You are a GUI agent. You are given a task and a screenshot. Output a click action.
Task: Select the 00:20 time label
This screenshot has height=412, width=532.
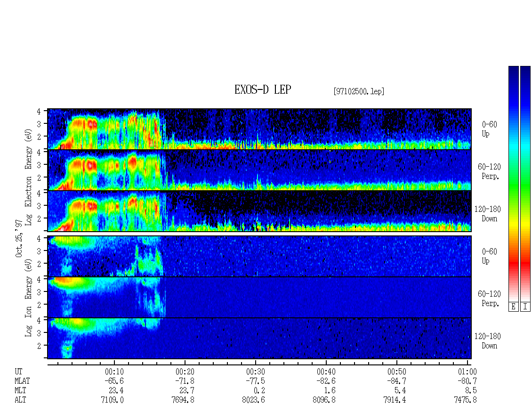(185, 372)
